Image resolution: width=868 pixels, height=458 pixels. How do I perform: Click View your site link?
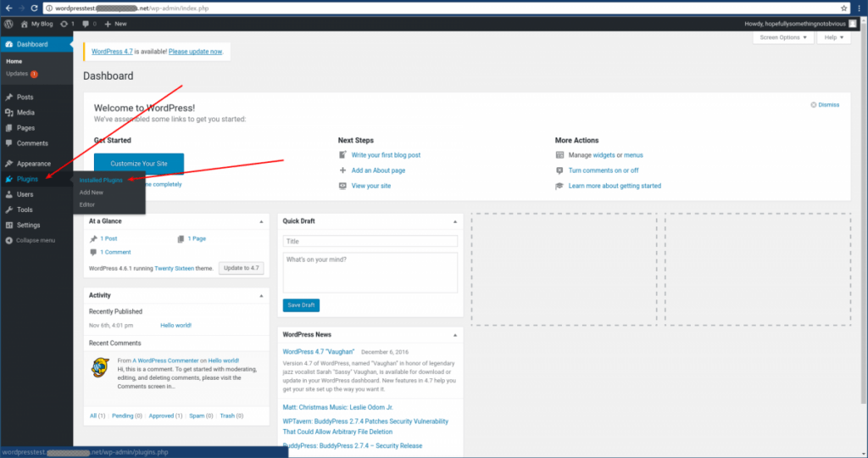click(x=371, y=186)
